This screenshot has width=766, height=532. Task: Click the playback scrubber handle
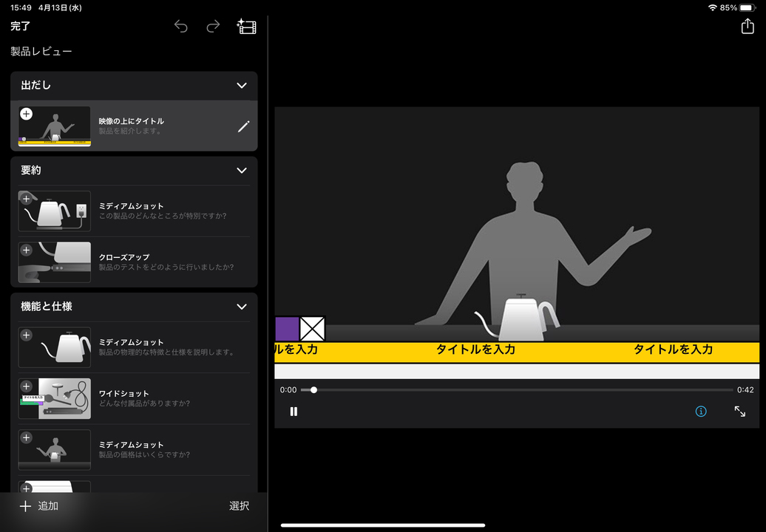point(313,390)
